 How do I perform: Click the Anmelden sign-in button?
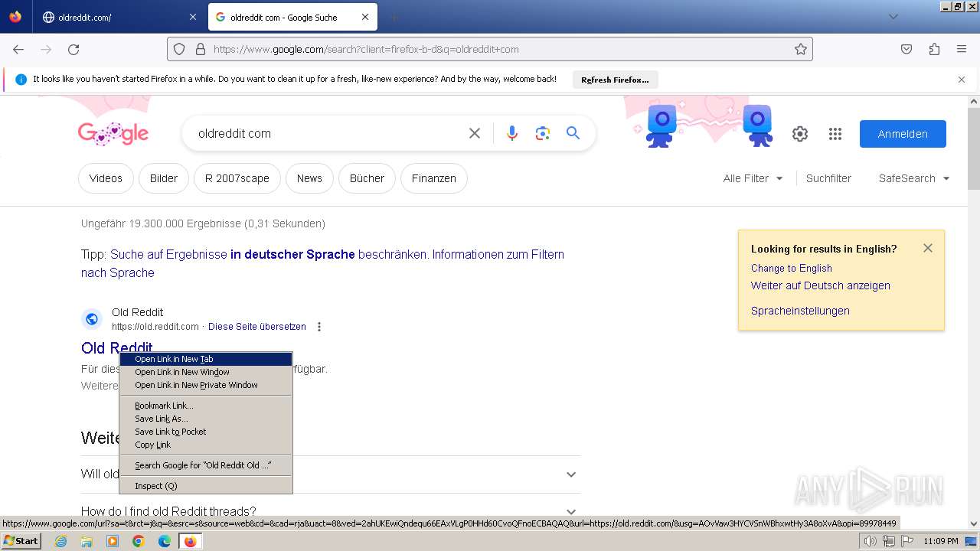tap(903, 134)
